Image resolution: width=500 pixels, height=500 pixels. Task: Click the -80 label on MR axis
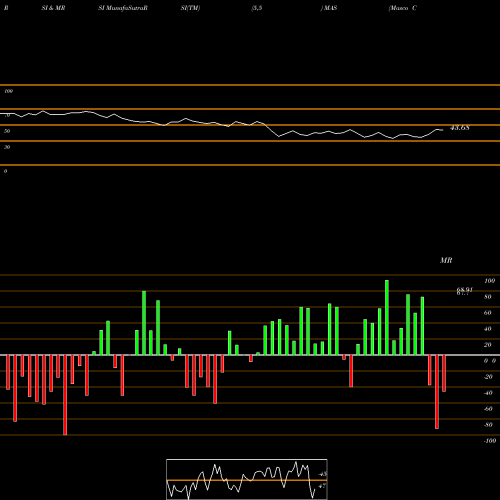coord(488,425)
